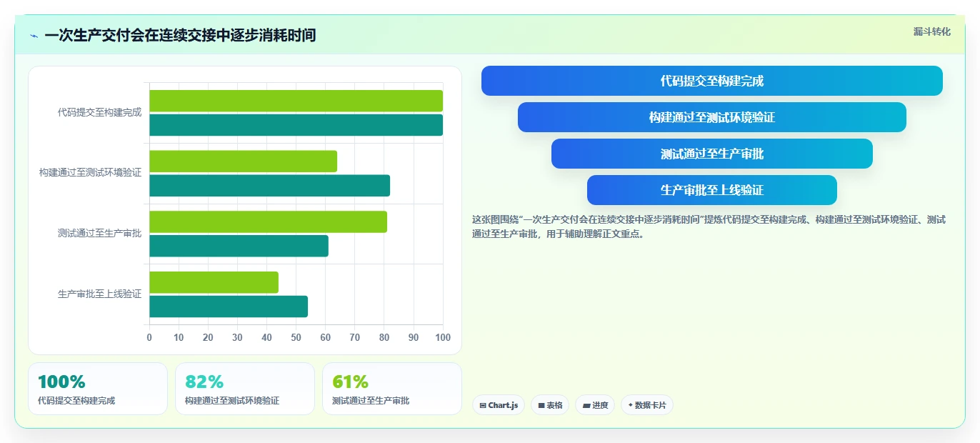
Task: Click the teal bar for 代码提交至构建完成
Action: click(296, 125)
